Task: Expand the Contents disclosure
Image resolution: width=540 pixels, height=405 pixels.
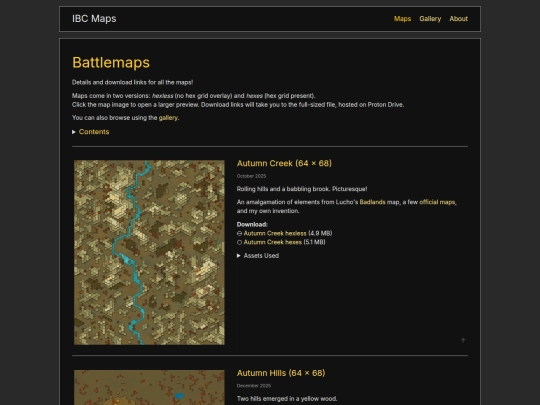Action: [91, 132]
